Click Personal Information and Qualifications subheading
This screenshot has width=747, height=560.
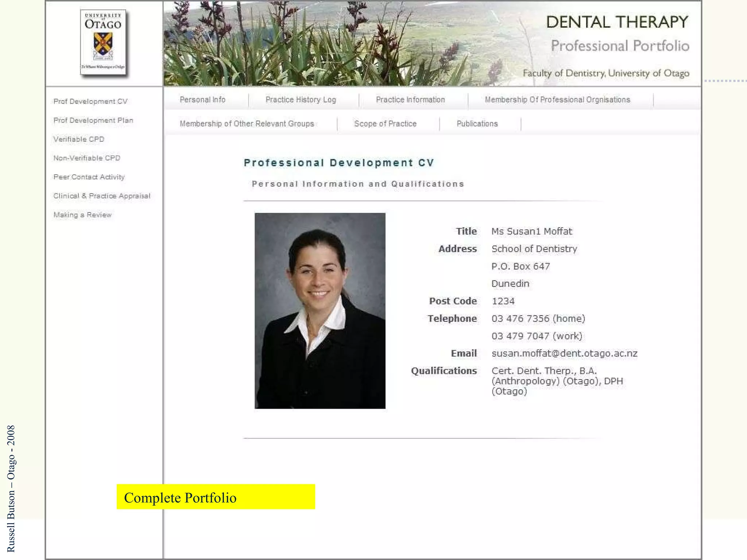point(358,184)
